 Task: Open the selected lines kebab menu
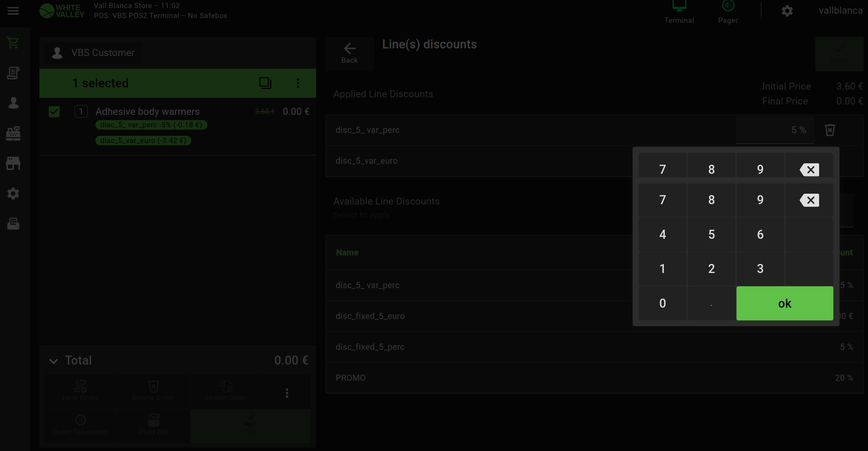coord(298,83)
